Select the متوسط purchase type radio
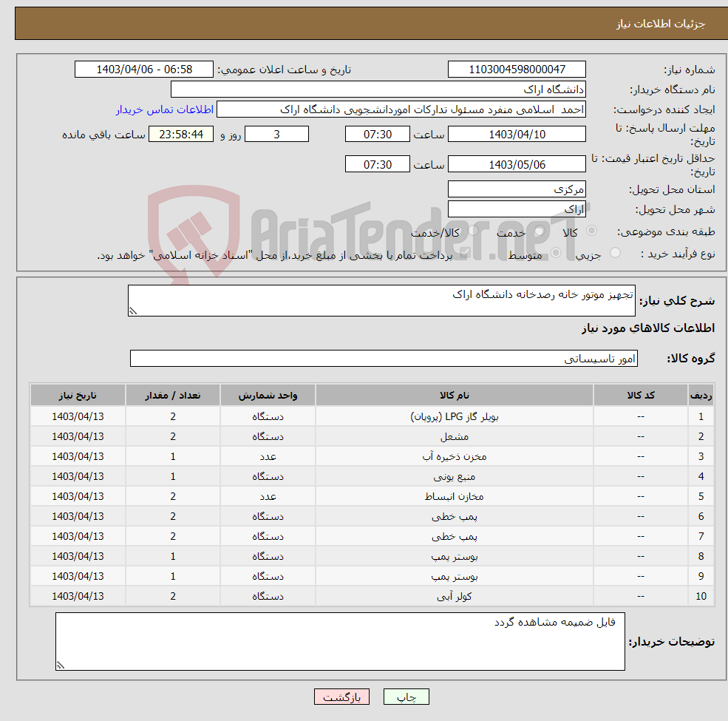 [x=556, y=253]
